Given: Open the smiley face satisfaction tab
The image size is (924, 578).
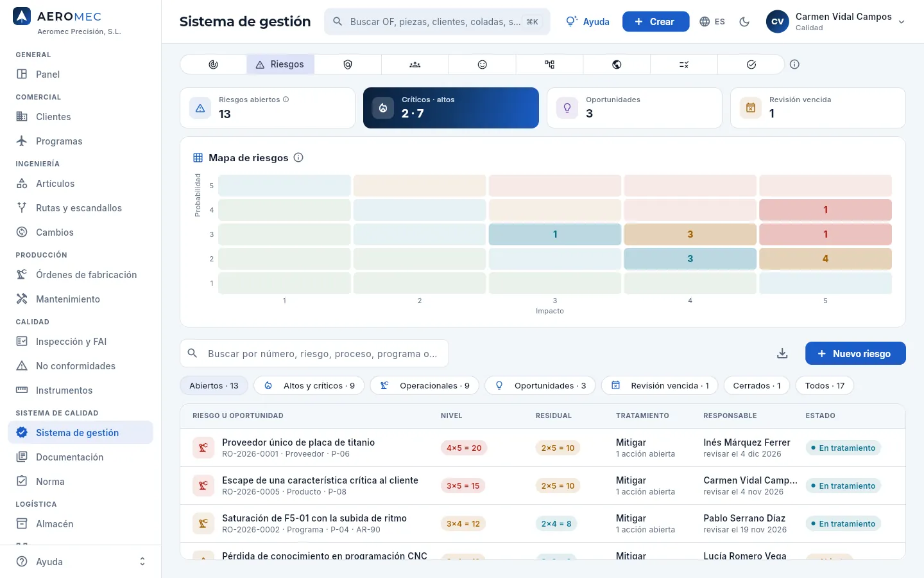Looking at the screenshot, I should [483, 64].
